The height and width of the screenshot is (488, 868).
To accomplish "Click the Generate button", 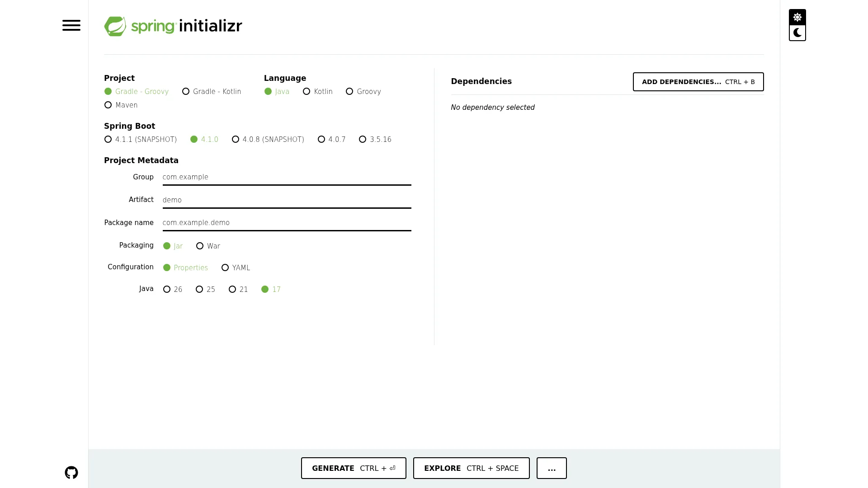I will pos(354,468).
